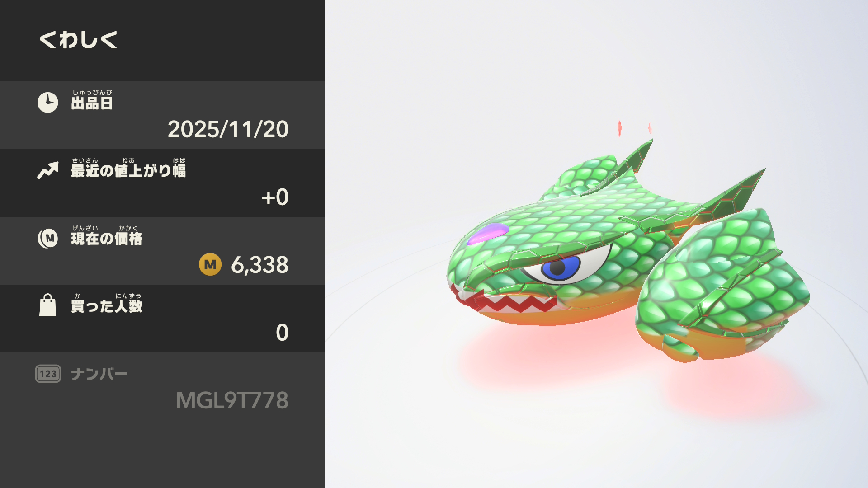Select the ナンバー label
This screenshot has width=868, height=488.
[99, 374]
